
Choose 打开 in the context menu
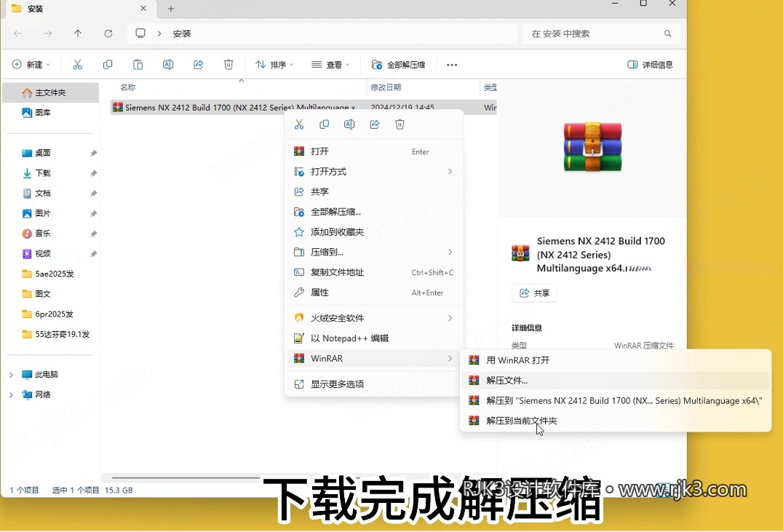[373, 151]
